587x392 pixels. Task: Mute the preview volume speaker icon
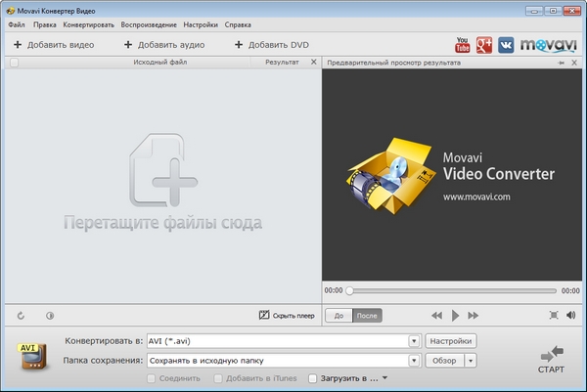pos(571,316)
